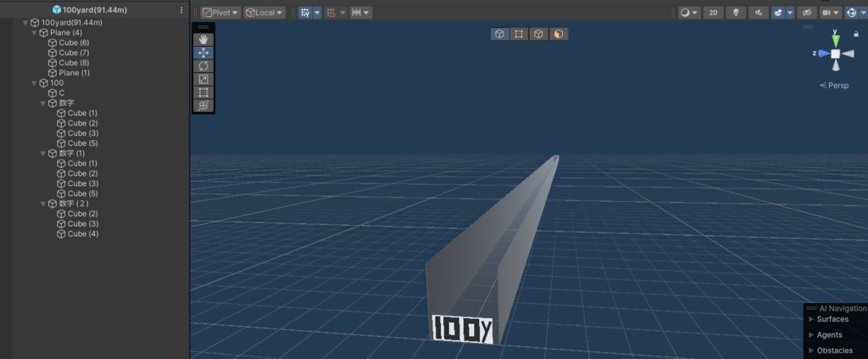Click the center cube of orientation gizmo
The height and width of the screenshot is (359, 868).
pyautogui.click(x=835, y=53)
